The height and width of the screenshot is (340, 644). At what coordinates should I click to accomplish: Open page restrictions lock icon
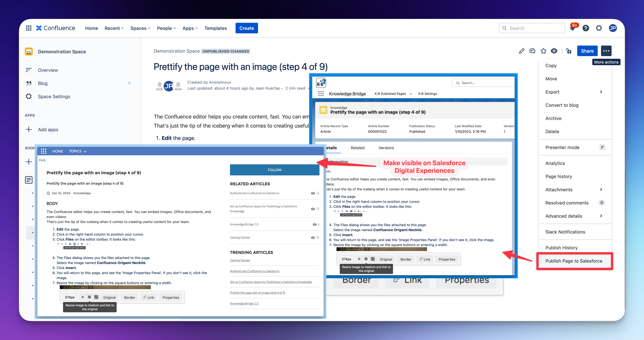pos(569,51)
